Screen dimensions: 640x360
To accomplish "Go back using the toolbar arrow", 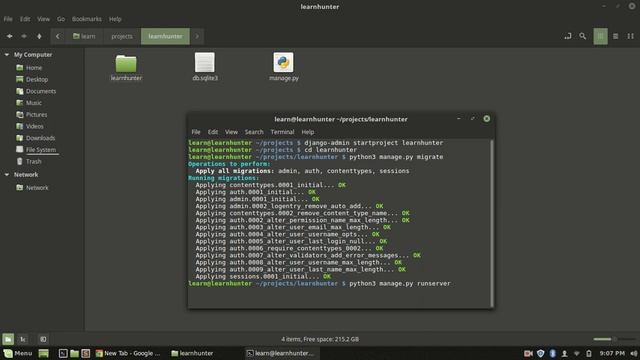I will pos(9,36).
